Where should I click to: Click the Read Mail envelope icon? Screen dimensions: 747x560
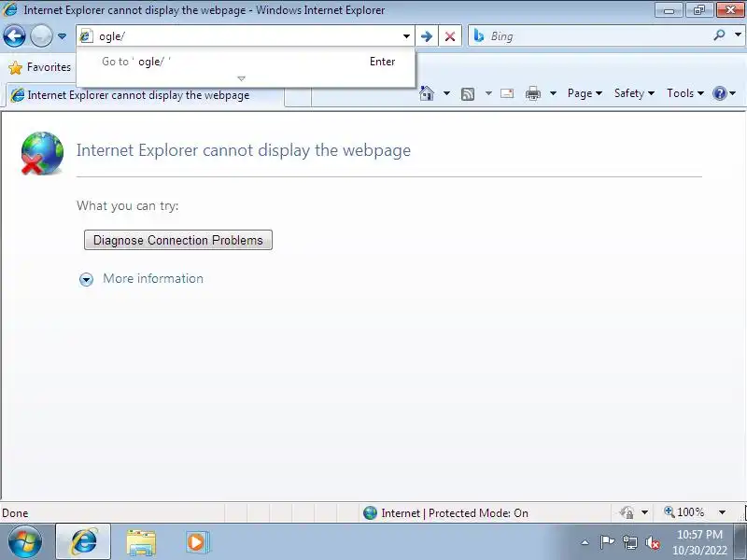click(x=507, y=93)
